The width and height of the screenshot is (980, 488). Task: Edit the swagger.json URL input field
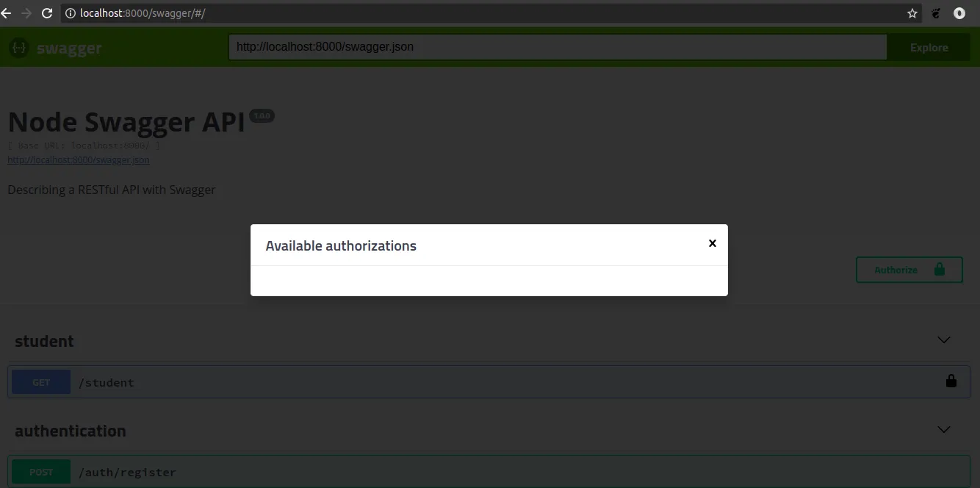click(558, 47)
